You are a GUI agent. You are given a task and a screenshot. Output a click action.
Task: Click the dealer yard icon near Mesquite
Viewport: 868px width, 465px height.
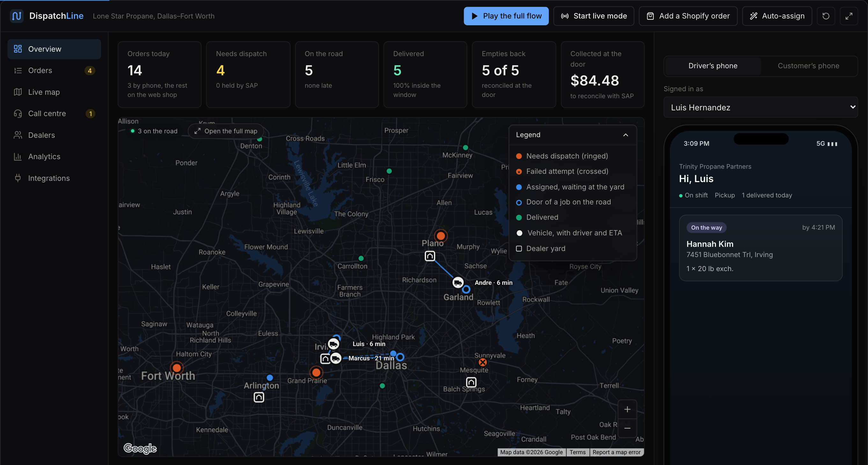tap(471, 382)
